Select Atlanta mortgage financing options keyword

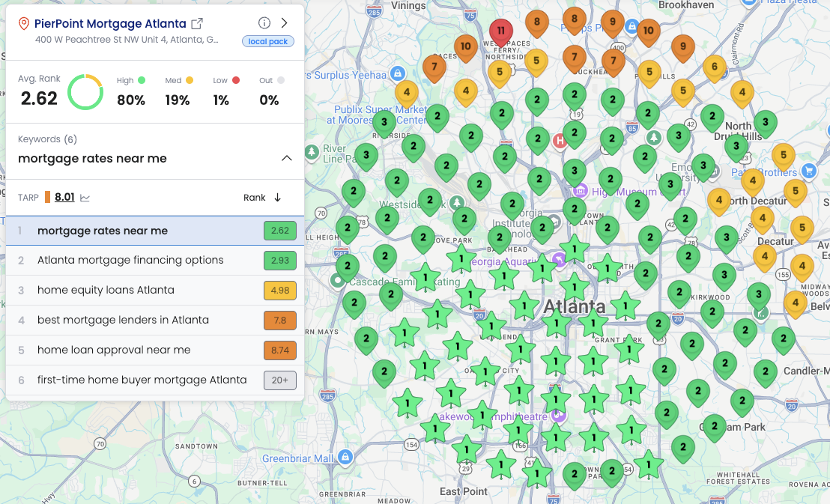154,261
